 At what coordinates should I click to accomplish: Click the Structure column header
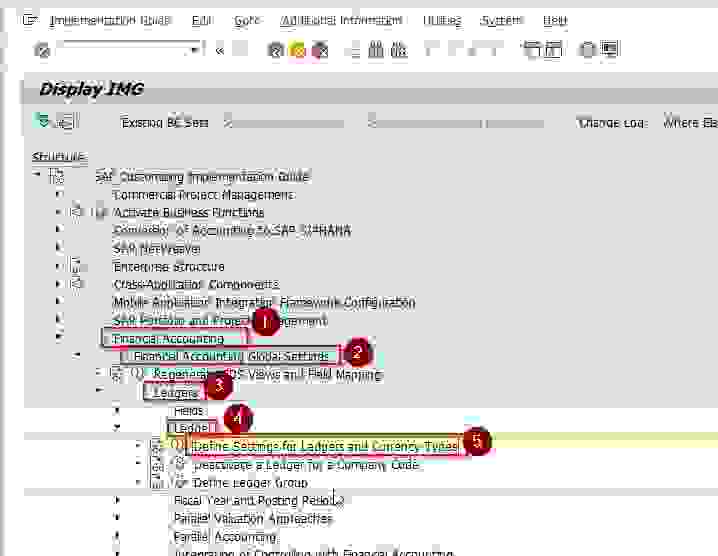pos(59,157)
